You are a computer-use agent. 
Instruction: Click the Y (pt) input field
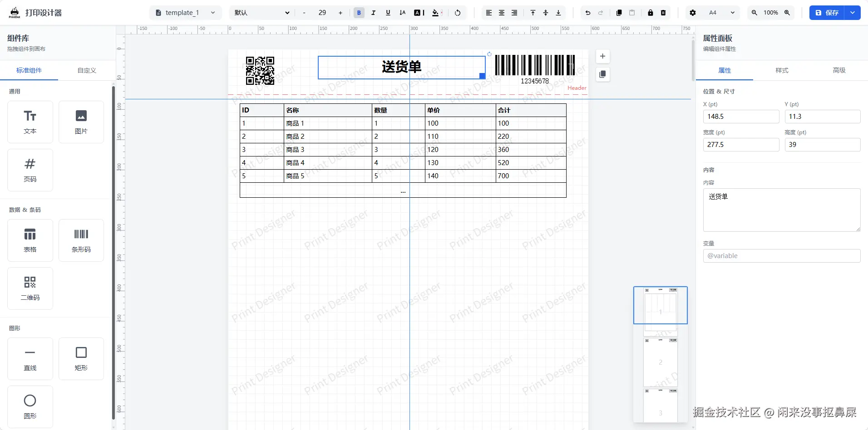(x=823, y=117)
